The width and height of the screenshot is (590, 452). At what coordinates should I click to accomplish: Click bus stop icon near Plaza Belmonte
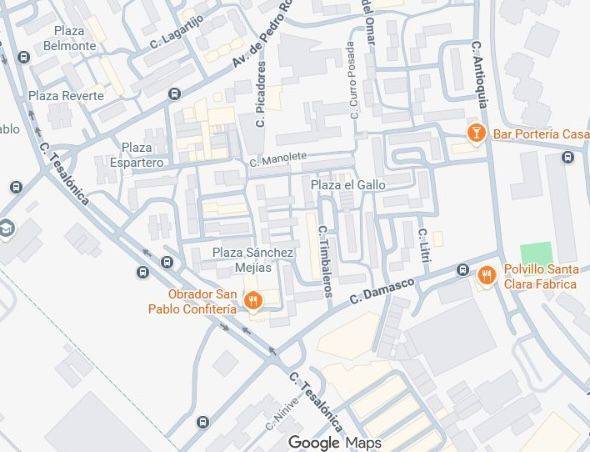click(x=24, y=58)
